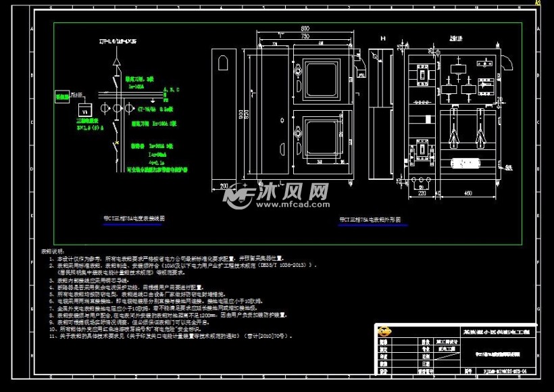Click the drawing number FJDAD-819025-DZ5-04
Image resolution: width=554 pixels, height=392 pixels.
click(504, 371)
